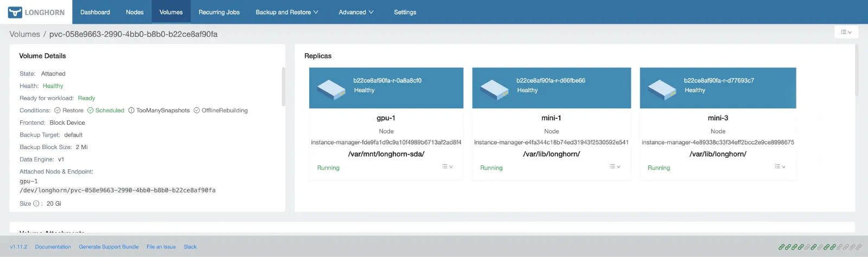The height and width of the screenshot is (257, 868).
Task: Open the Nodes page
Action: [x=135, y=12]
